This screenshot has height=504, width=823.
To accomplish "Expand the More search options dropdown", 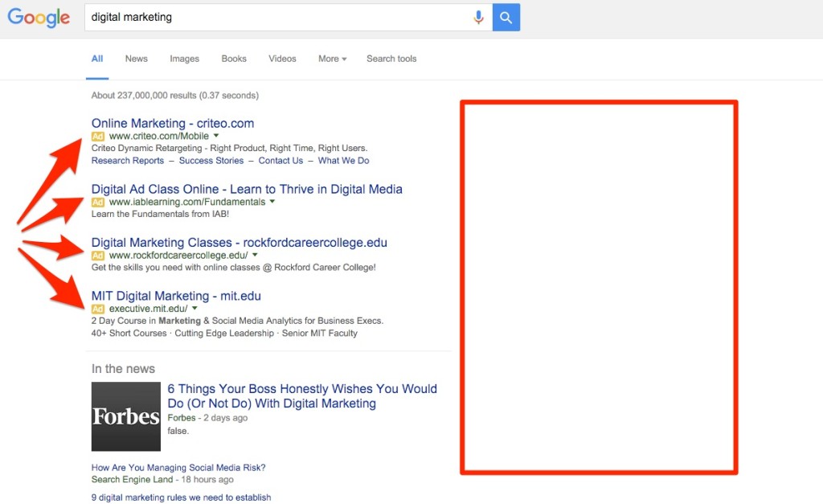I will [332, 59].
